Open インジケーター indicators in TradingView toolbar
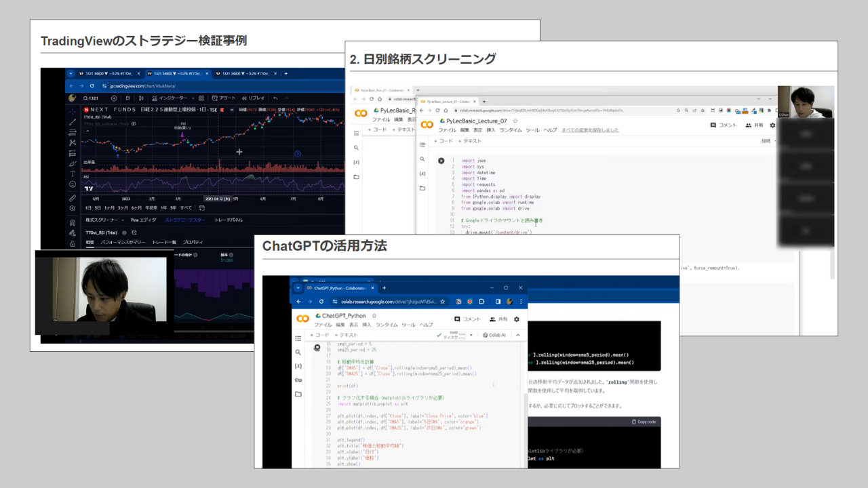The width and height of the screenshot is (868, 488). (x=170, y=98)
